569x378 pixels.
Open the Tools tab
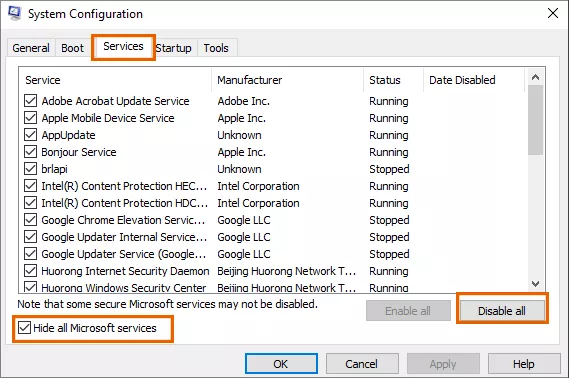tap(216, 48)
